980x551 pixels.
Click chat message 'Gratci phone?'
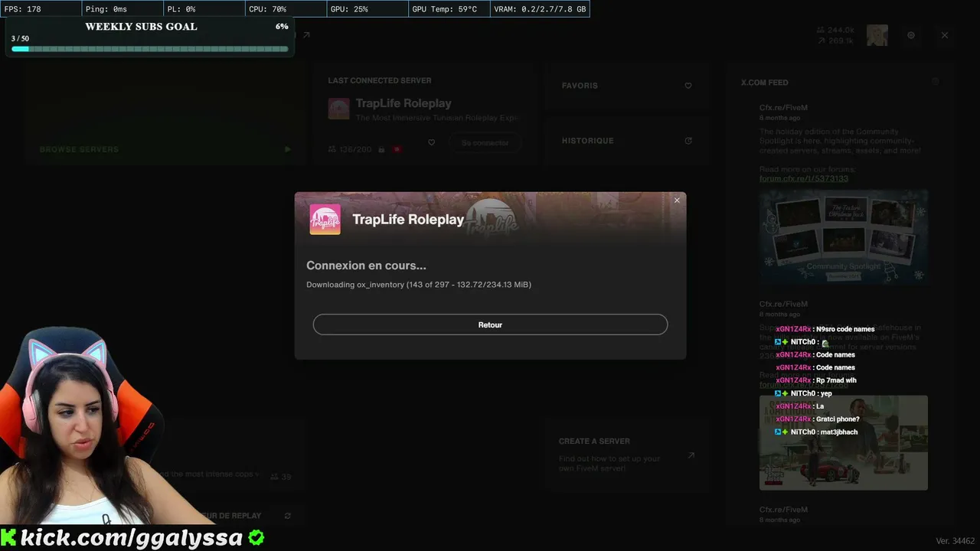tap(838, 419)
